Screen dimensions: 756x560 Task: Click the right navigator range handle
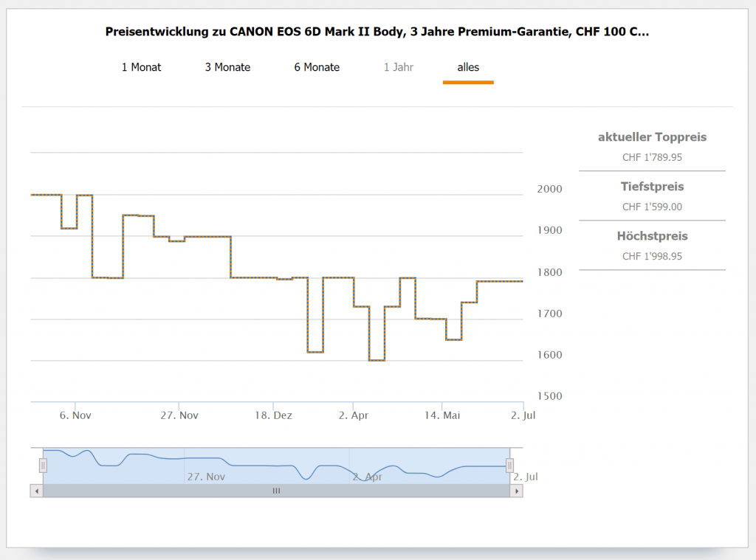coord(509,466)
